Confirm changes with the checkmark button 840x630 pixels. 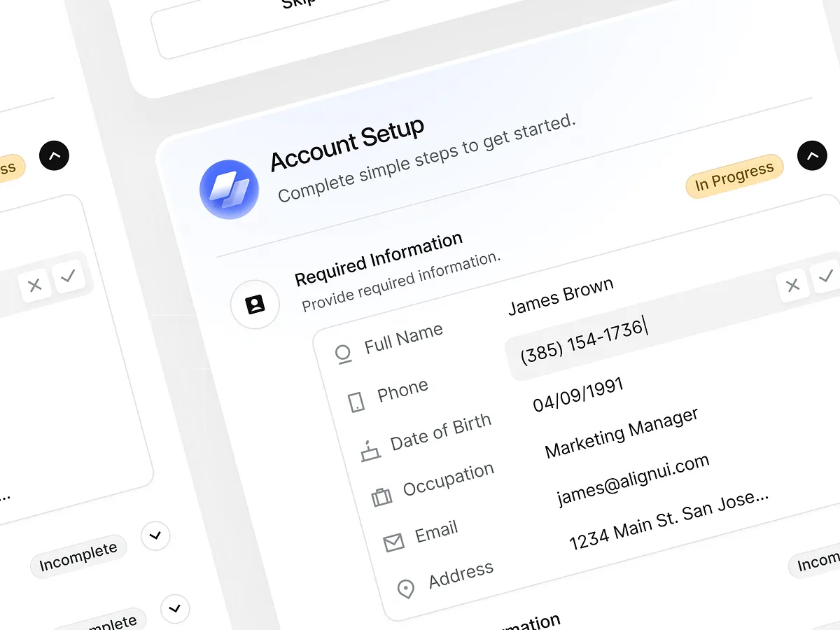[x=827, y=277]
